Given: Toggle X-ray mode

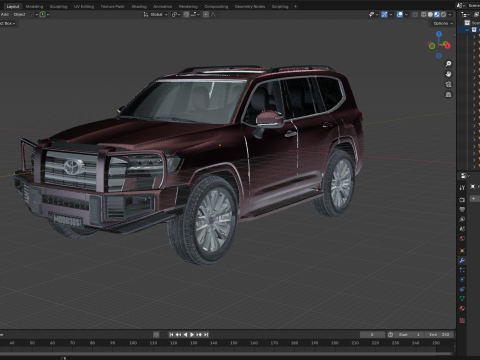Looking at the screenshot, I should click(x=415, y=14).
